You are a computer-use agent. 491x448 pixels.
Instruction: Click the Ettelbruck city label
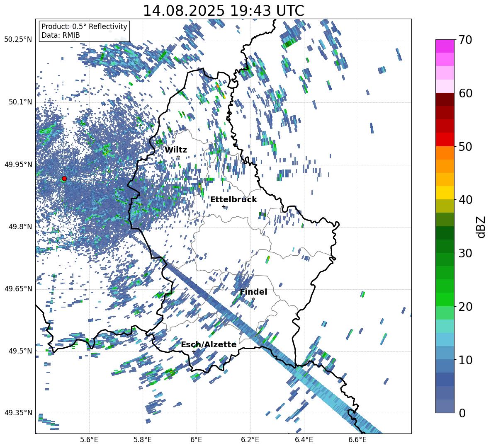click(x=233, y=200)
